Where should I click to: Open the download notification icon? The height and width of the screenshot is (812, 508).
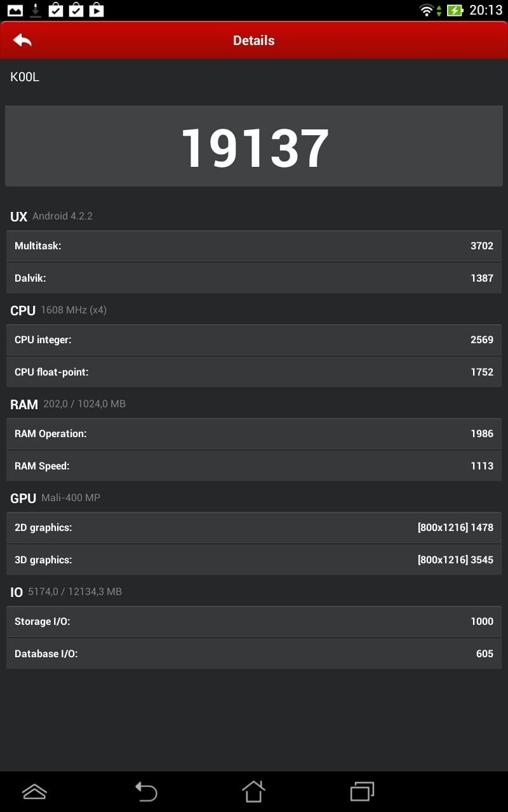36,10
